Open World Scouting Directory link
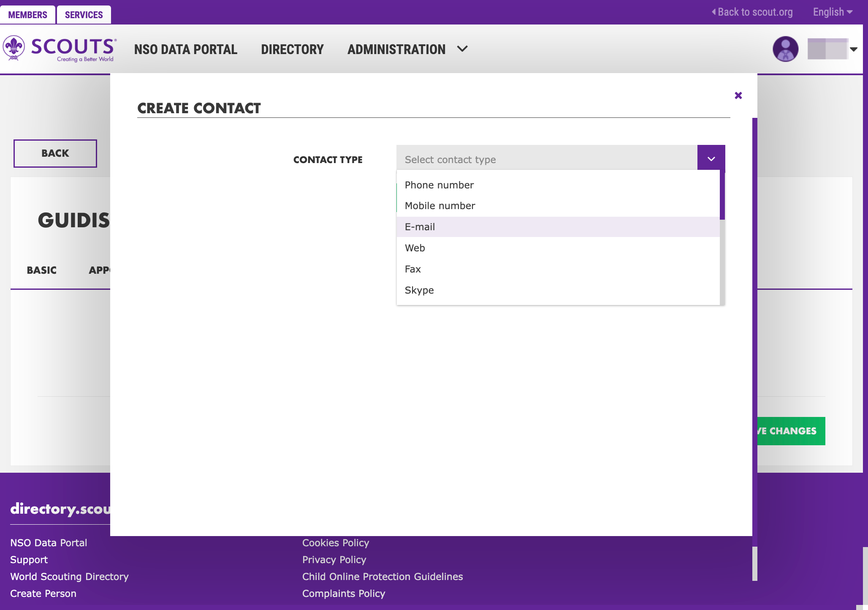The height and width of the screenshot is (610, 868). (x=69, y=577)
